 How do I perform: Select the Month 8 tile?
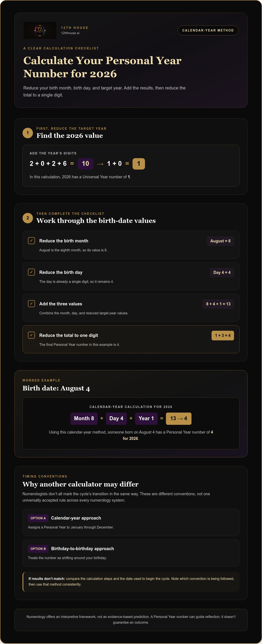[x=84, y=418]
